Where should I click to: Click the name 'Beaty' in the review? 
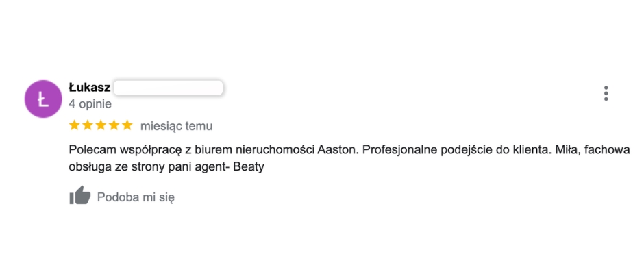[249, 168]
